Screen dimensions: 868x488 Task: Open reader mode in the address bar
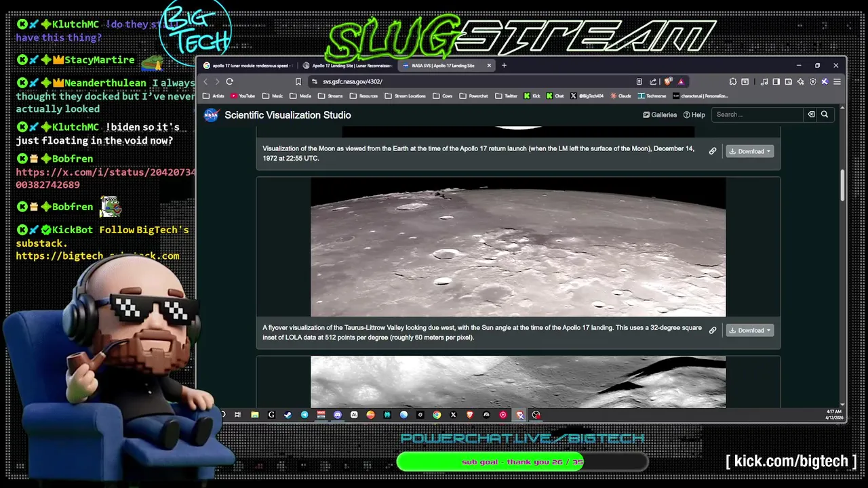(639, 81)
